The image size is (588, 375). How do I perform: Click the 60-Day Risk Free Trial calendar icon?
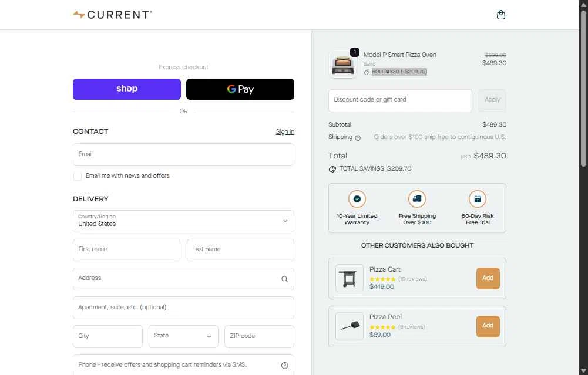coord(478,199)
